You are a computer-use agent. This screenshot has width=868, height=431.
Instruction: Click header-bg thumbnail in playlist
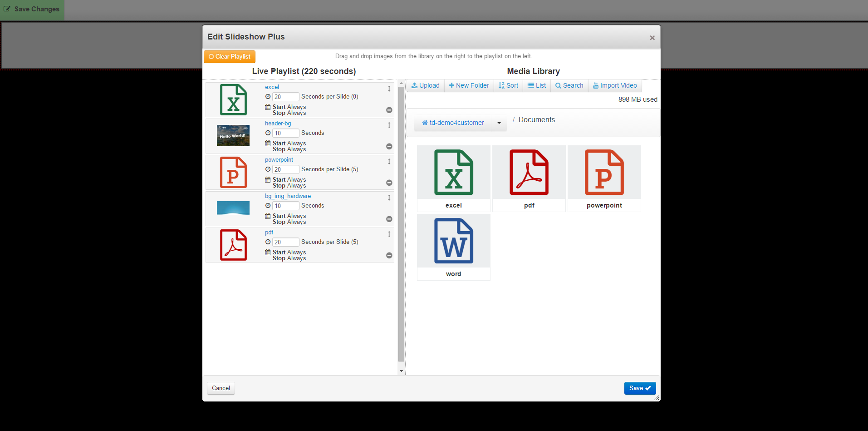click(x=233, y=135)
